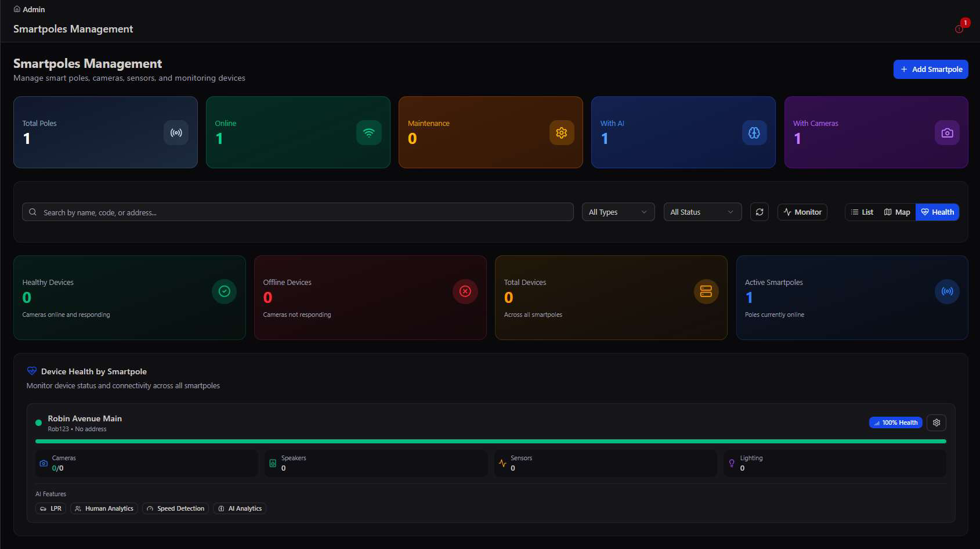The width and height of the screenshot is (980, 549).
Task: Click the With Cameras camera icon
Action: [947, 133]
